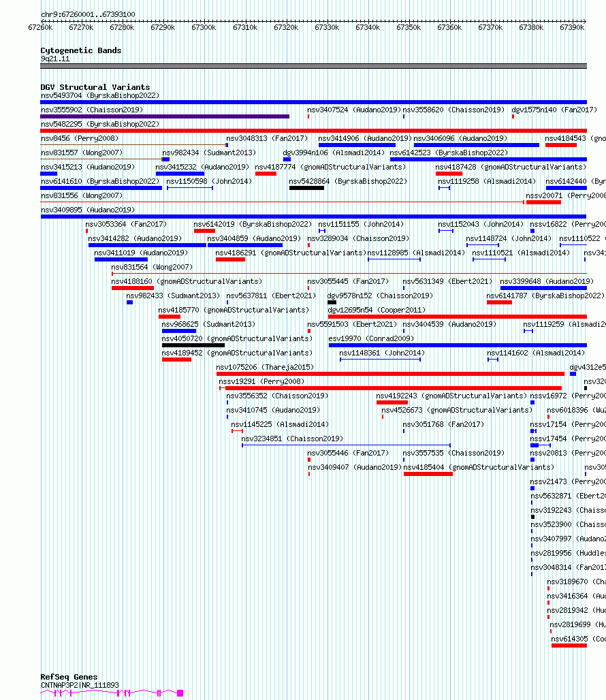Select nsv831564 (Wong2007) label

click(x=152, y=267)
